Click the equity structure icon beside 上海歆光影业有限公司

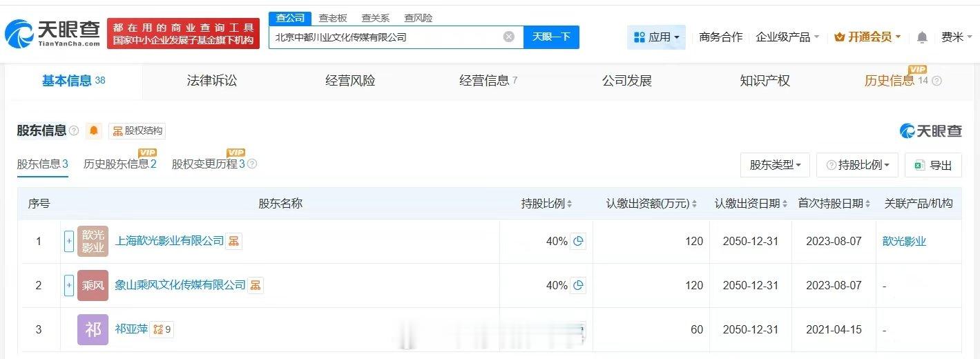pos(233,241)
